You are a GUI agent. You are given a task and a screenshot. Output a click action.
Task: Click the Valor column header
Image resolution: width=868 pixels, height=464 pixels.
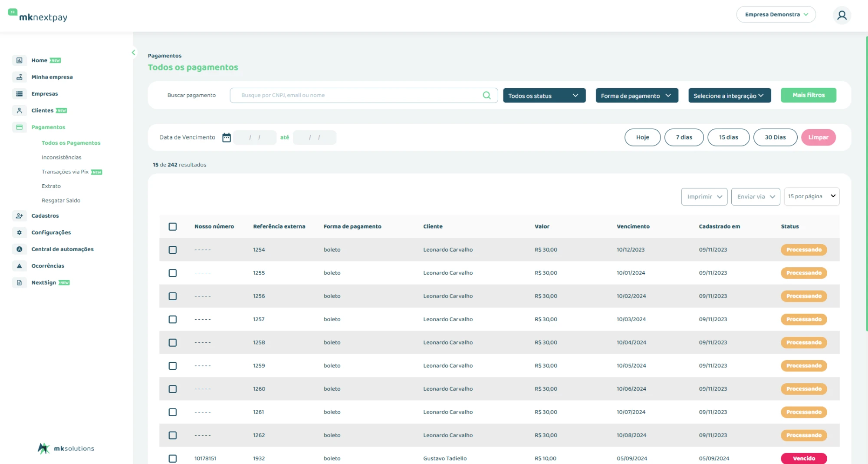[542, 226]
